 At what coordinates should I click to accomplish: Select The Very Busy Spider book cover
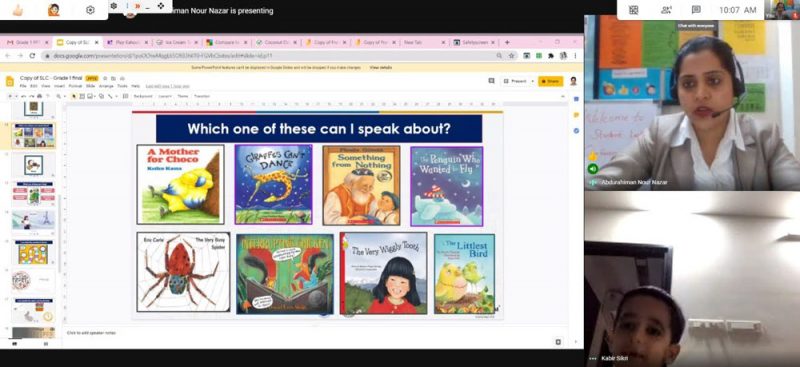[183, 272]
